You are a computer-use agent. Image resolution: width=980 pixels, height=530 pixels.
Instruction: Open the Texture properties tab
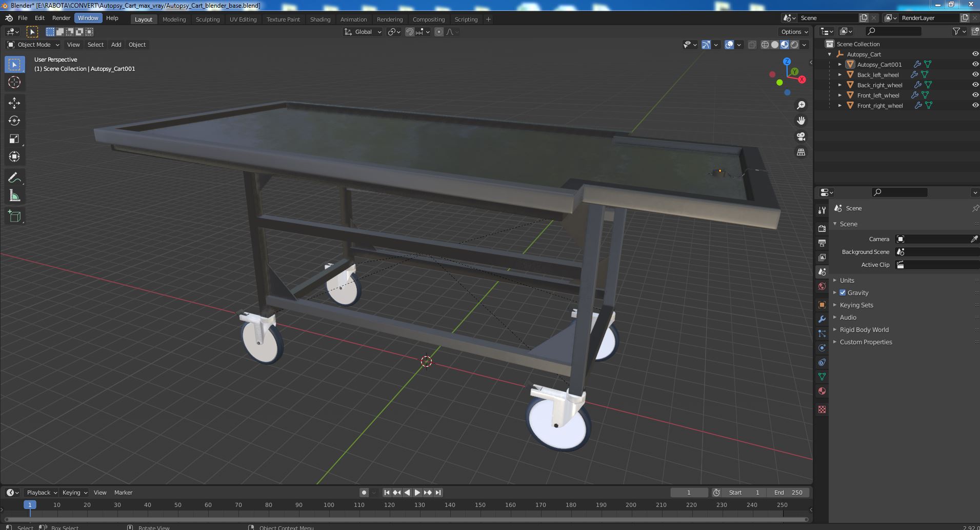pos(822,409)
